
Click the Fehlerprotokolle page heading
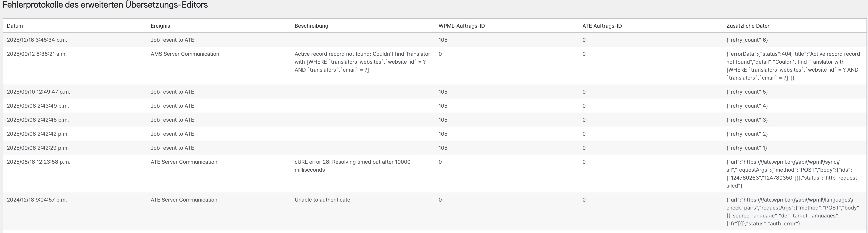[105, 5]
